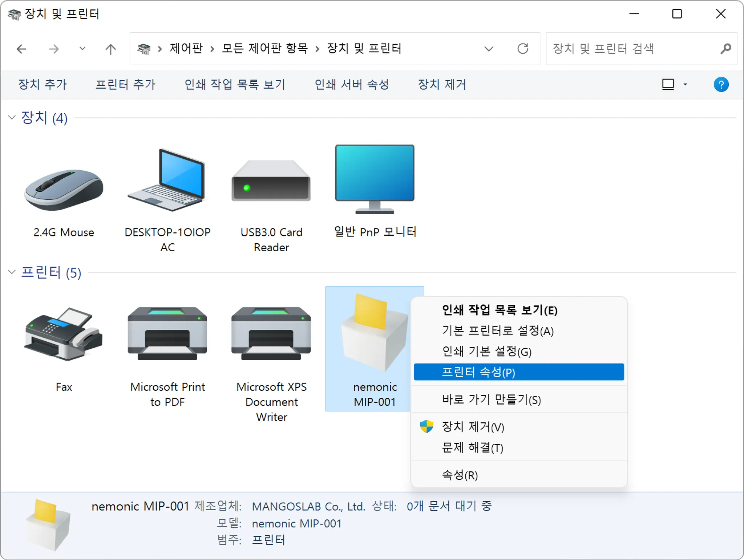This screenshot has height=560, width=744.
Task: Open the address bar history dropdown
Action: (x=489, y=49)
